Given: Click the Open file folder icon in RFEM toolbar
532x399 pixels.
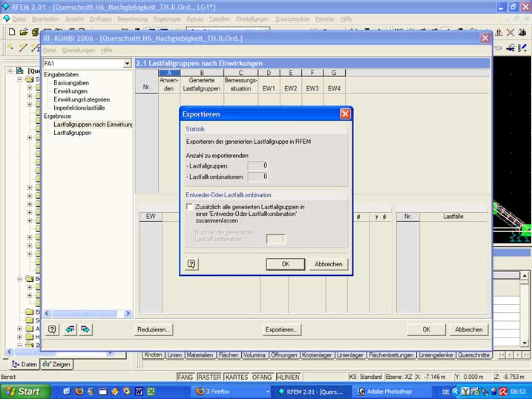Looking at the screenshot, I should click(x=24, y=32).
